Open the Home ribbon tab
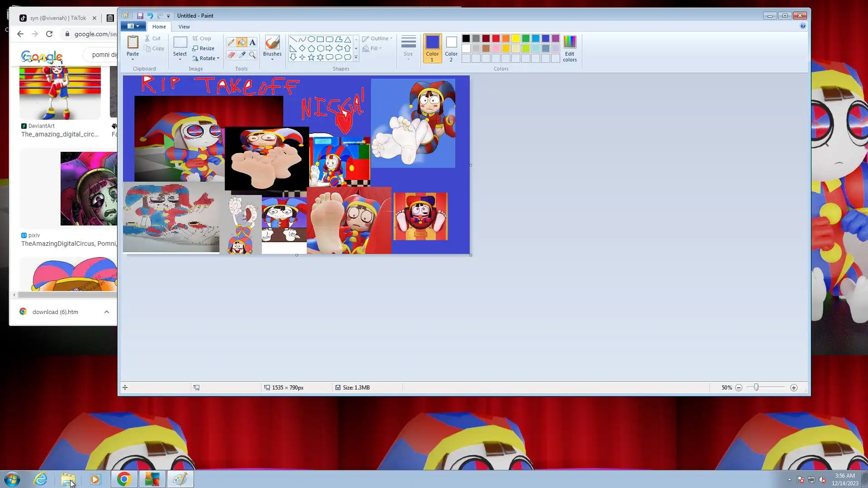The width and height of the screenshot is (868, 488). [159, 27]
